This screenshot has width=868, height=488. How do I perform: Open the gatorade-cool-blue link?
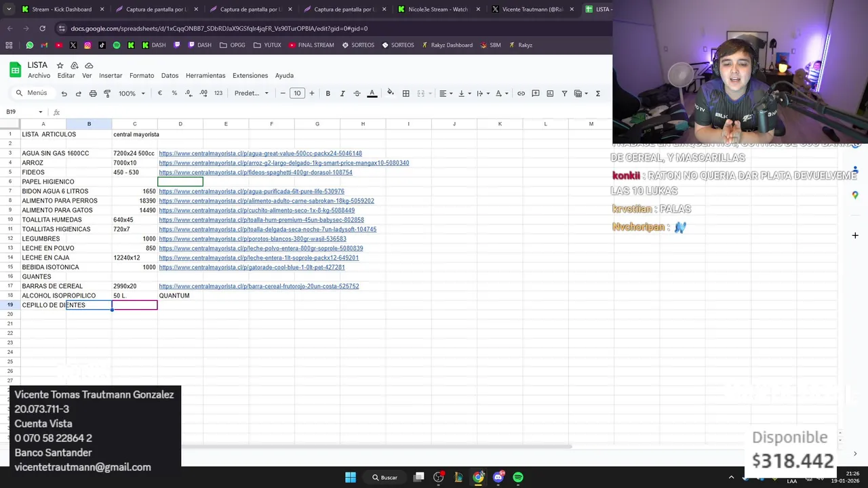252,267
